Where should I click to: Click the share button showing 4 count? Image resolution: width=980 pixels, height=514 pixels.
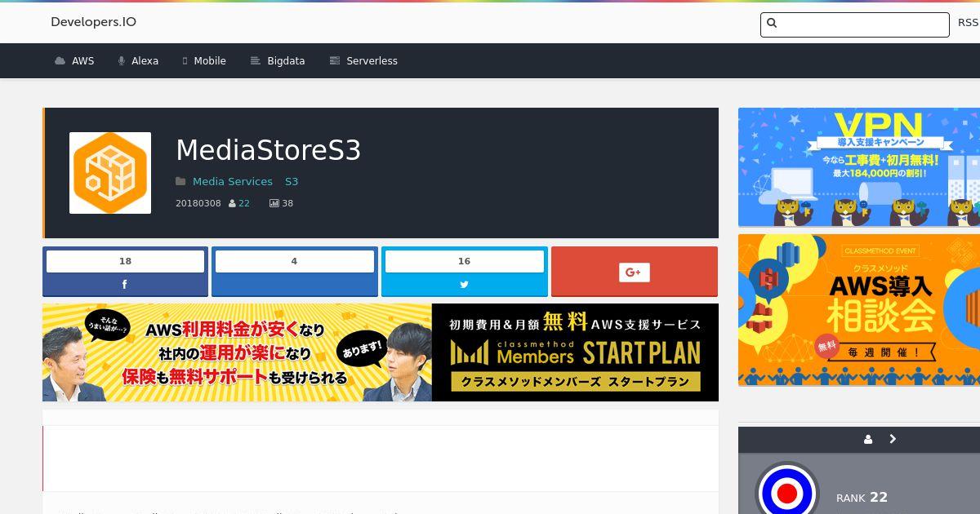point(294,272)
